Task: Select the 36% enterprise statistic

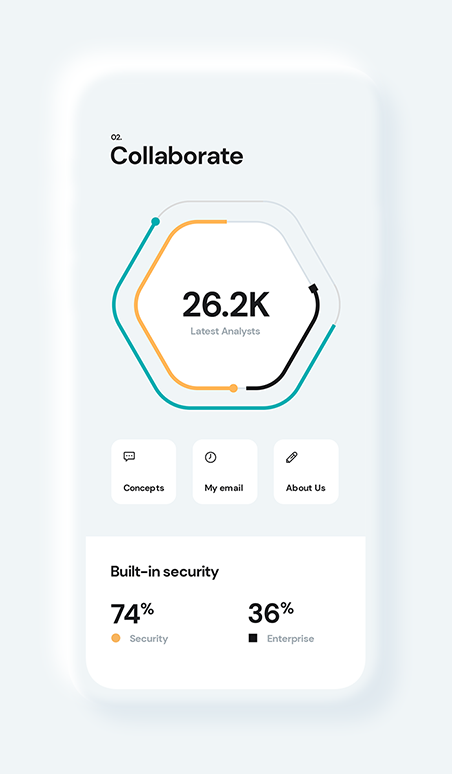Action: tap(271, 613)
